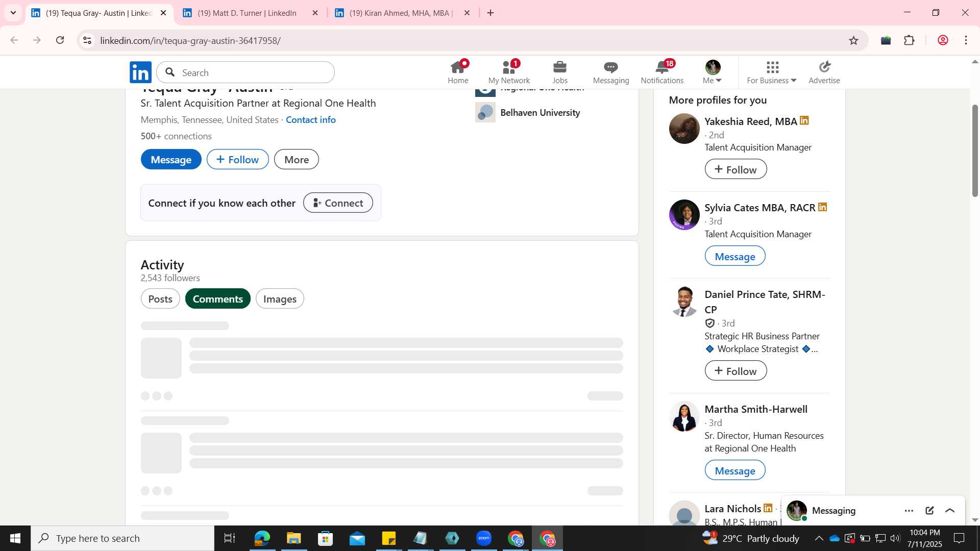The image size is (980, 551).
Task: Expand the Messaging overlay chevron
Action: (x=950, y=510)
